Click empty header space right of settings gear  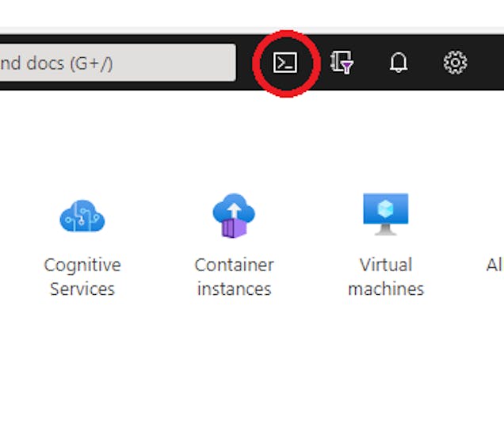pyautogui.click(x=487, y=63)
